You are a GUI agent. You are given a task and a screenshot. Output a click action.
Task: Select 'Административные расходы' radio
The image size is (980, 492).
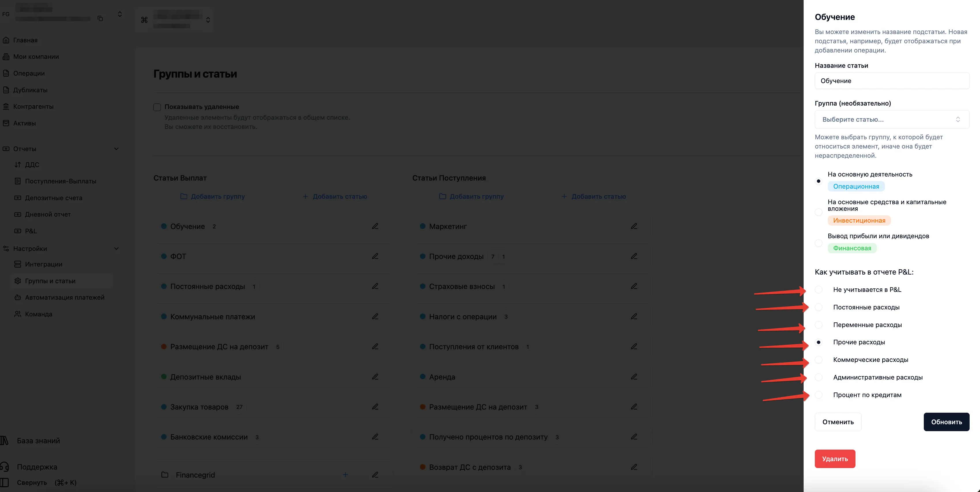pyautogui.click(x=819, y=377)
